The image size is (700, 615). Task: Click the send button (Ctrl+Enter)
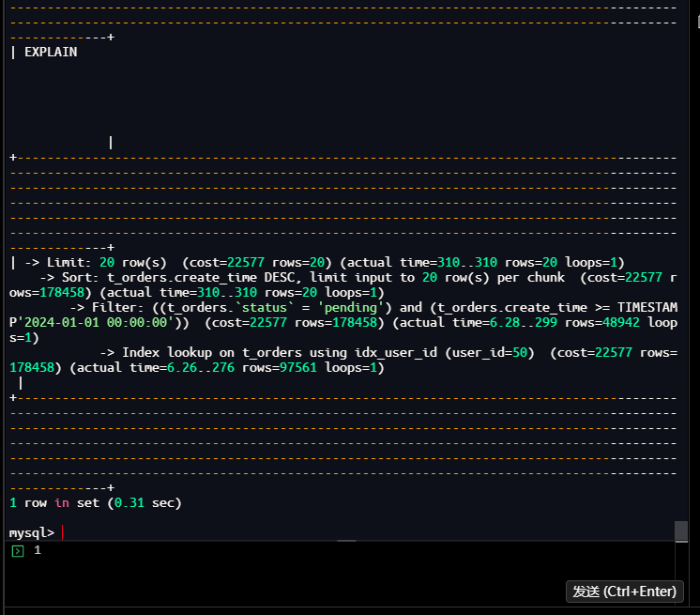(624, 592)
